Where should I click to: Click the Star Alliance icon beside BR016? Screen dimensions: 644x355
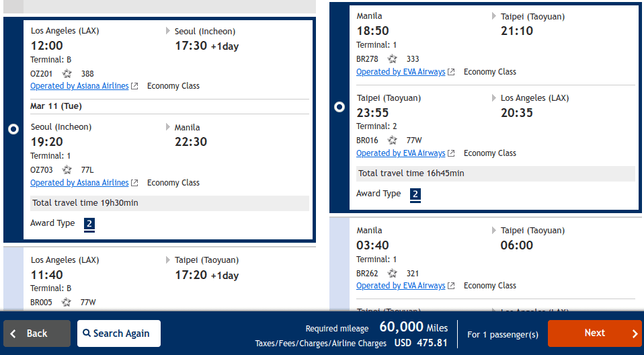393,141
